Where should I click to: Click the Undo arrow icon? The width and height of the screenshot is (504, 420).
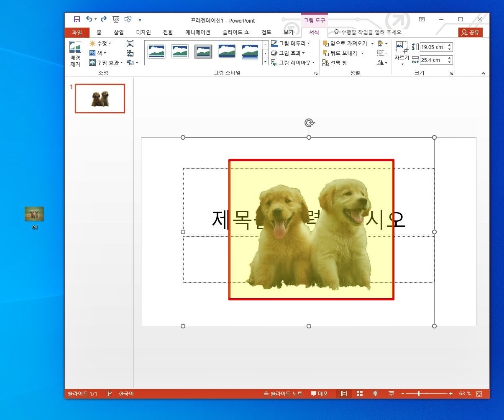89,19
